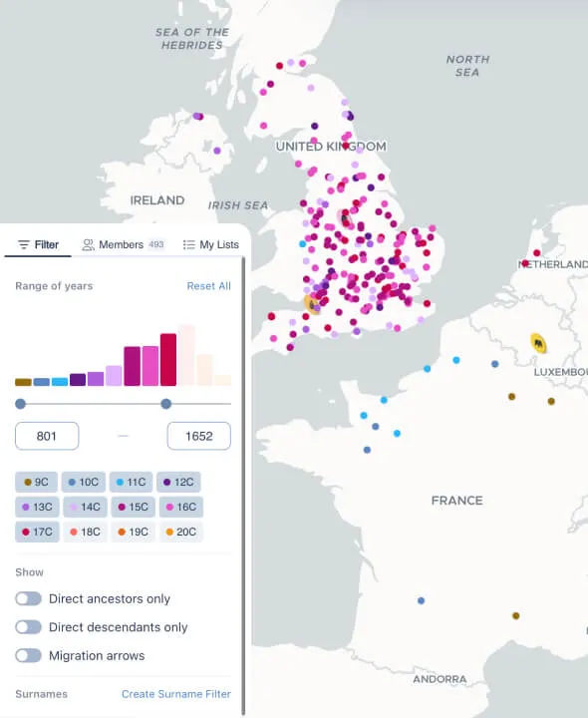The width and height of the screenshot is (588, 718).
Task: Toggle the 14C century chip
Action: coord(85,507)
